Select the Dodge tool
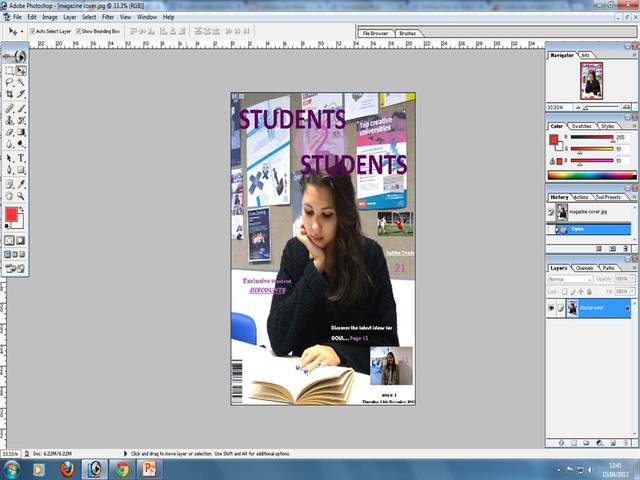Viewport: 640px width, 480px height. tap(21, 144)
